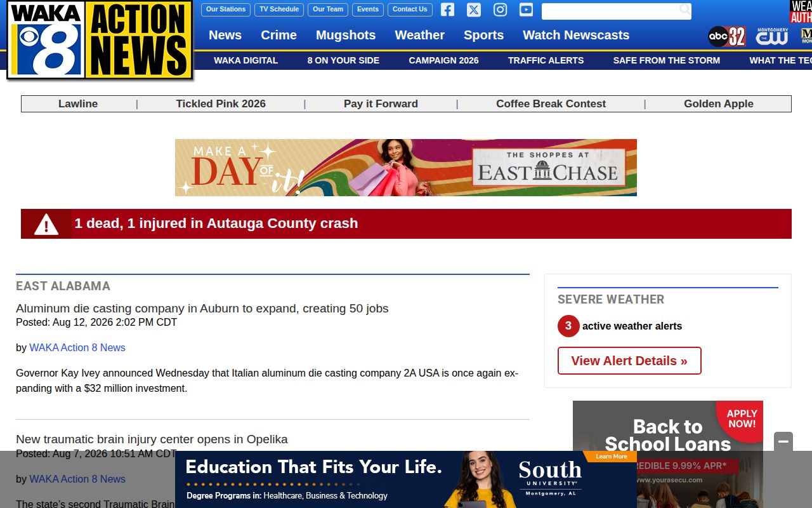Open the Mugshots menu
This screenshot has width=812, height=508.
click(x=346, y=35)
